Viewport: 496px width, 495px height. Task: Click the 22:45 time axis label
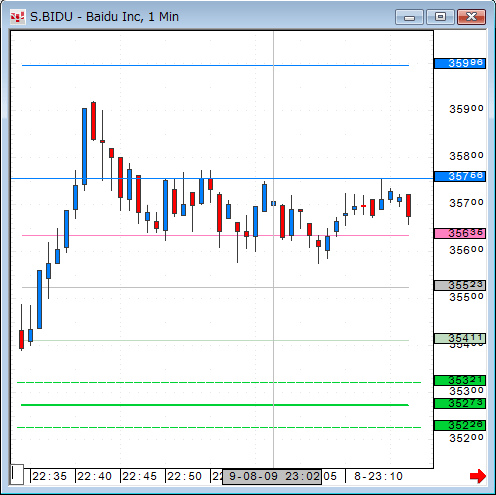[139, 476]
